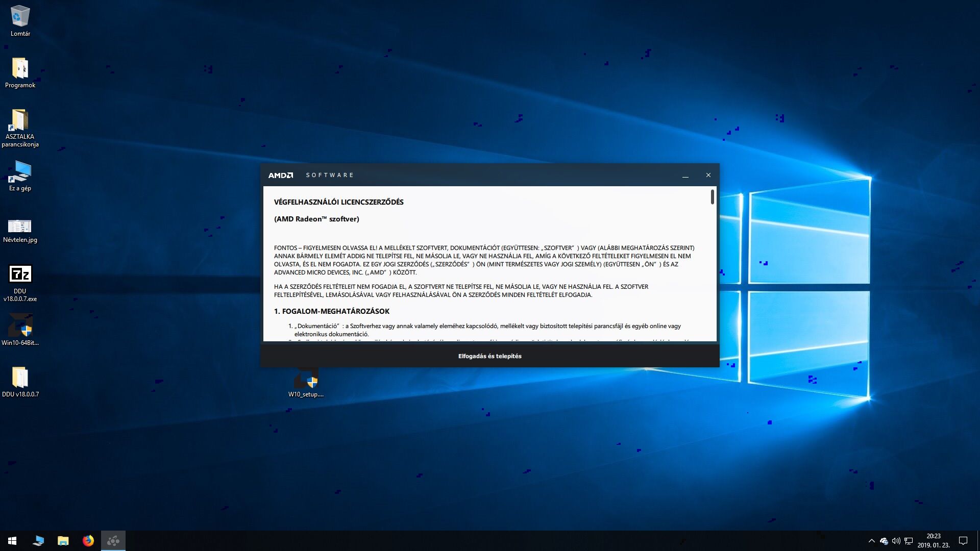
Task: Close the AMD Software installer
Action: click(x=708, y=175)
